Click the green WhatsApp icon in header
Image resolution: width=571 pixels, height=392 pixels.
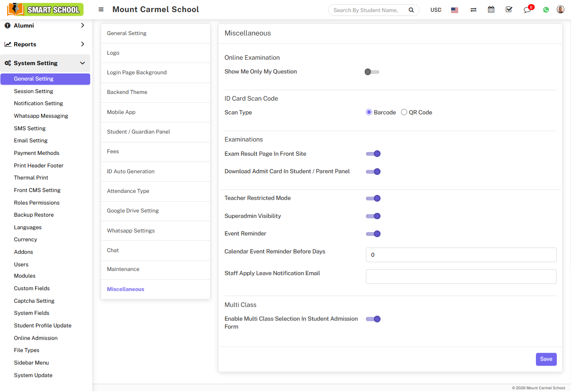[x=546, y=10]
